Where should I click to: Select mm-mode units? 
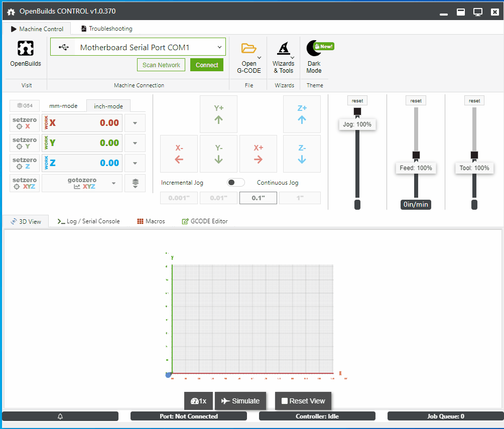(x=63, y=106)
